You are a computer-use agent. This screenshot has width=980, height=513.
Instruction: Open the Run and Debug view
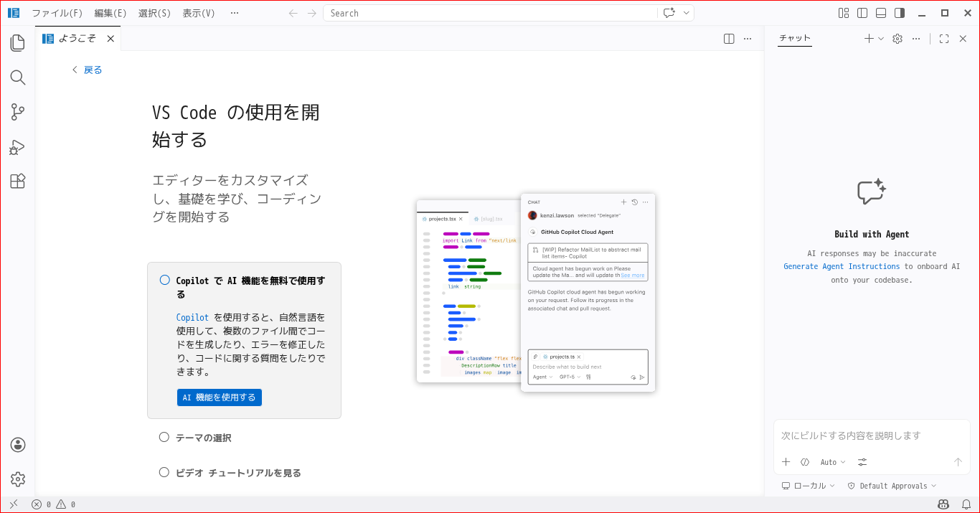click(x=18, y=147)
